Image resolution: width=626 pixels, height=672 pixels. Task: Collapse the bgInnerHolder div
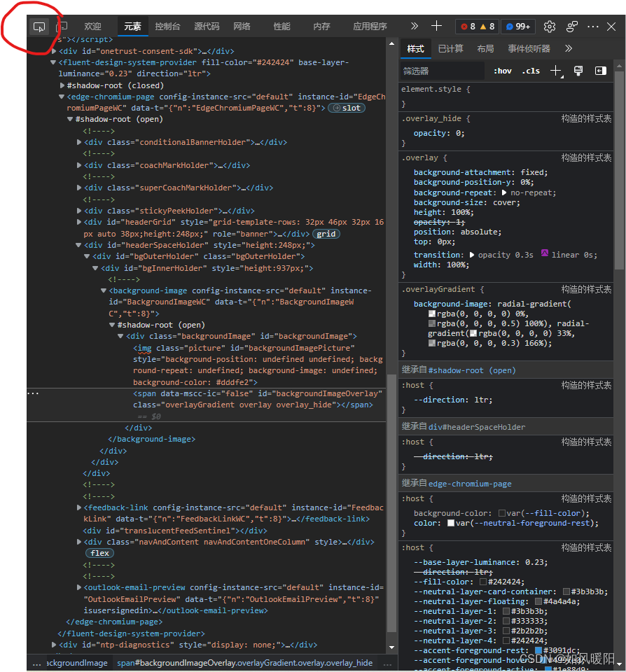(x=96, y=268)
